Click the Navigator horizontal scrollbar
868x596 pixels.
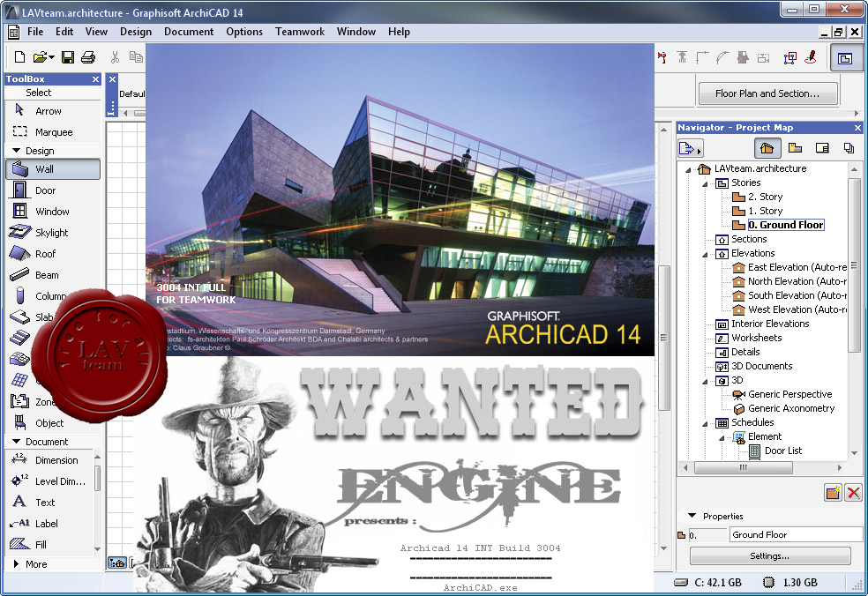(744, 467)
